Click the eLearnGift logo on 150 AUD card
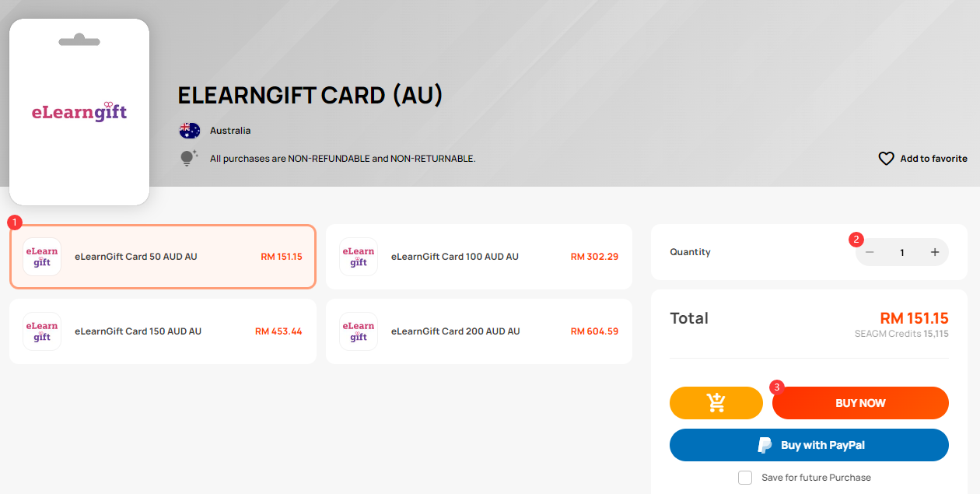The height and width of the screenshot is (494, 980). click(x=42, y=331)
